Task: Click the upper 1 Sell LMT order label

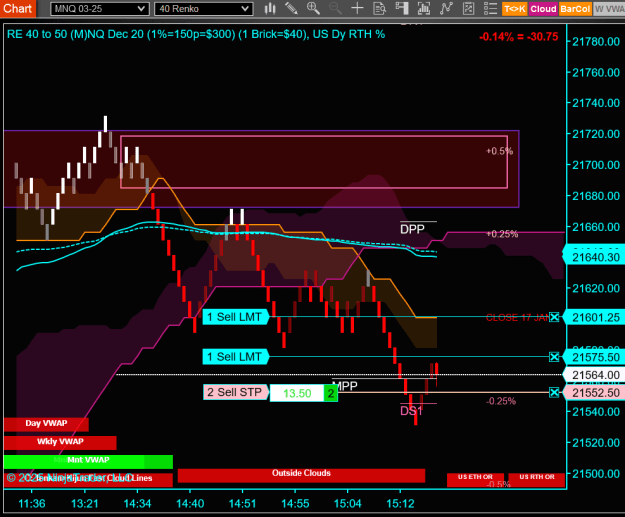Action: click(236, 317)
